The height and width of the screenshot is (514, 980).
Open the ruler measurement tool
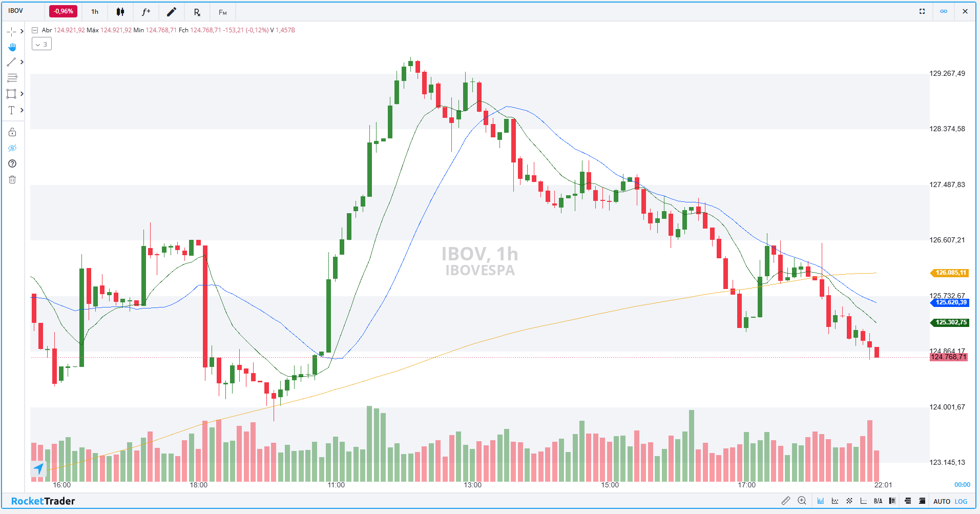[x=785, y=501]
